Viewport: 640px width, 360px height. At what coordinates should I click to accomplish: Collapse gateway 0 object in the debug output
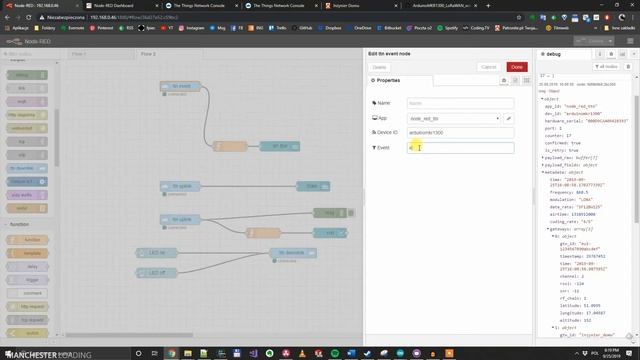coord(553,236)
